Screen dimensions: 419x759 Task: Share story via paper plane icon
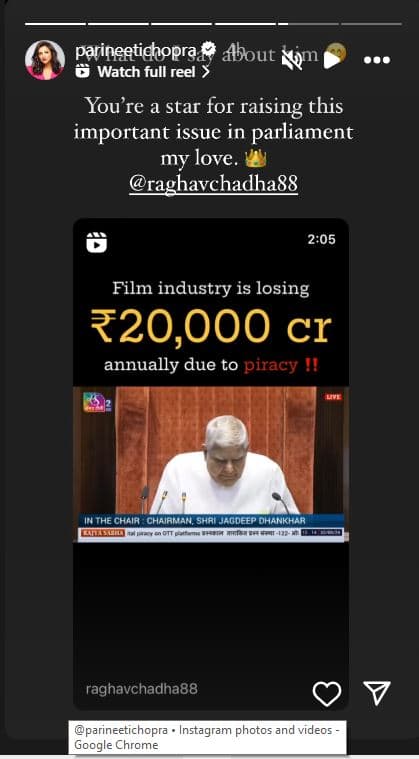tap(377, 693)
